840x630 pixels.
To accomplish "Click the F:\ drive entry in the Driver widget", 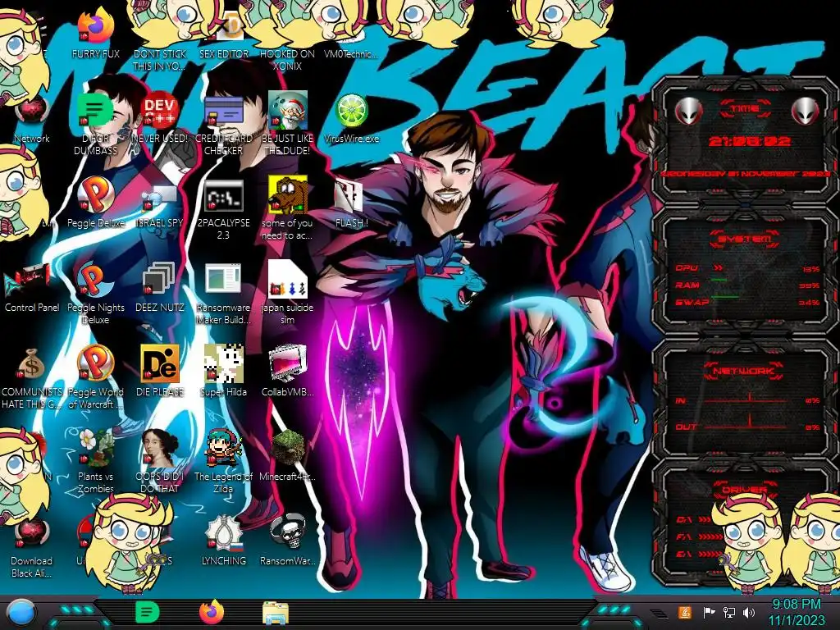I will [697, 536].
